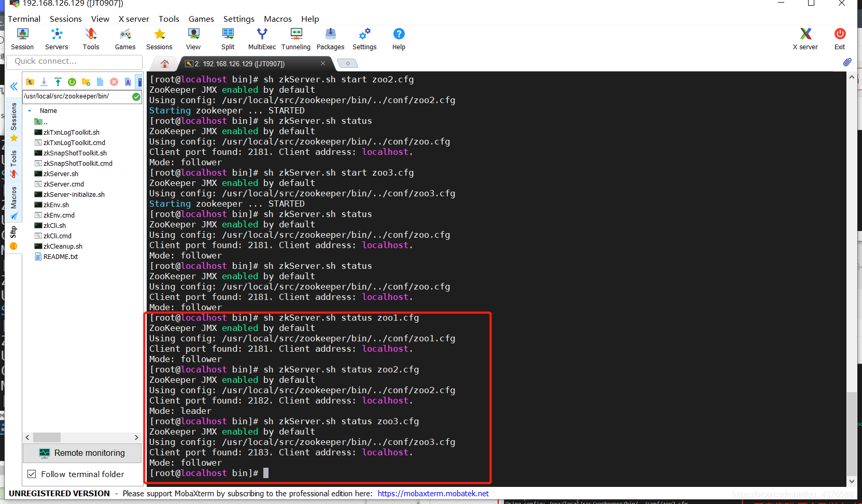Confirm the SFTP path with green check
The width and height of the screenshot is (862, 504).
point(136,96)
